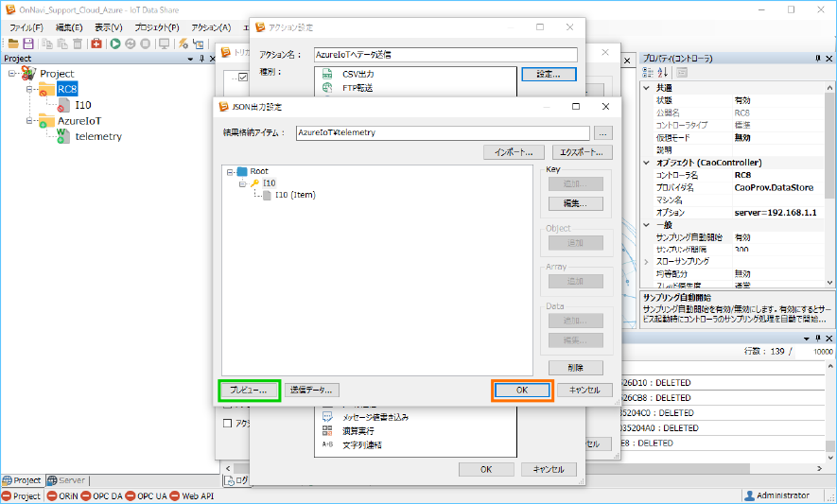Click the FTP転送 action type icon
837x504 pixels.
(327, 88)
